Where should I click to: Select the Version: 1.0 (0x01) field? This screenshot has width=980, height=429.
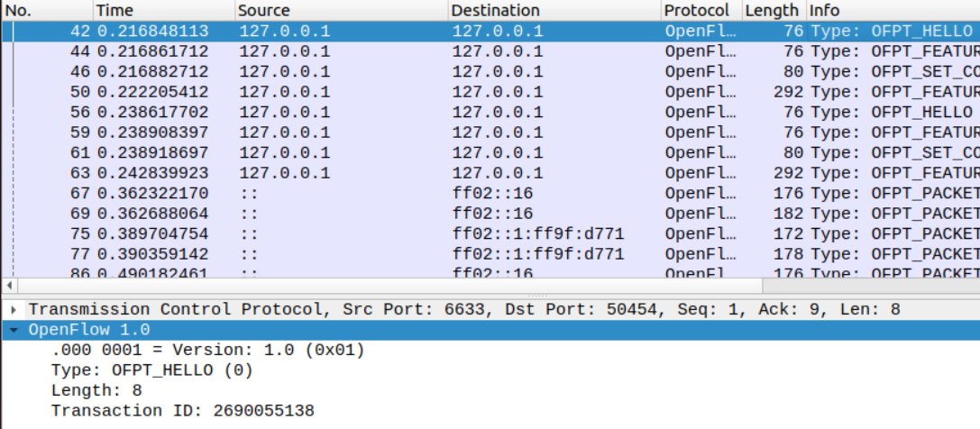(x=207, y=350)
